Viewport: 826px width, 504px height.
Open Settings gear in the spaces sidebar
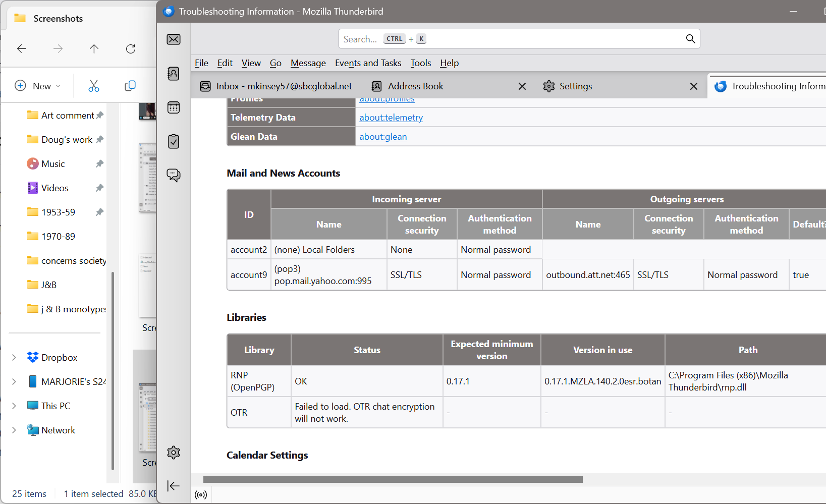pos(174,453)
